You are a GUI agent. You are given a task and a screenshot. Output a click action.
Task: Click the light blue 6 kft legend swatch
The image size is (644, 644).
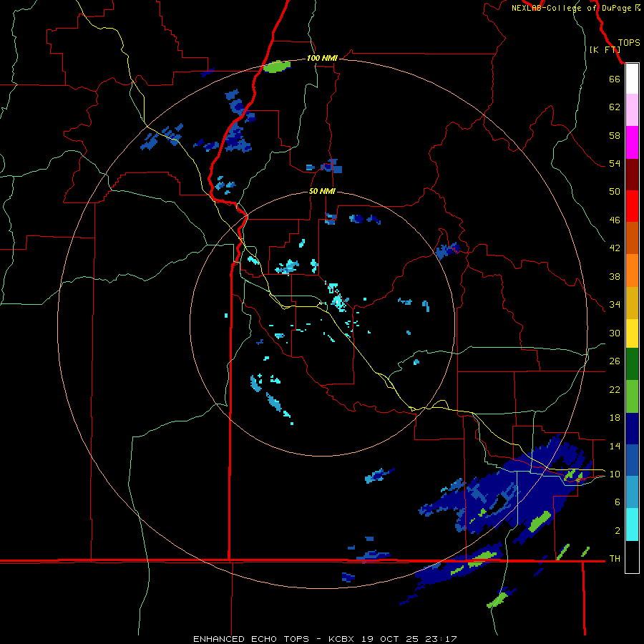tap(632, 492)
